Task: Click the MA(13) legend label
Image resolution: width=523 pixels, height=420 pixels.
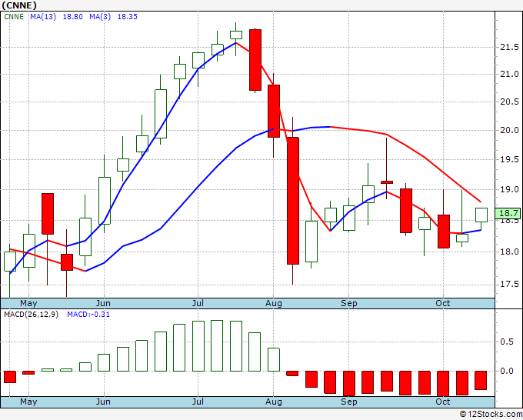Action: tap(43, 17)
